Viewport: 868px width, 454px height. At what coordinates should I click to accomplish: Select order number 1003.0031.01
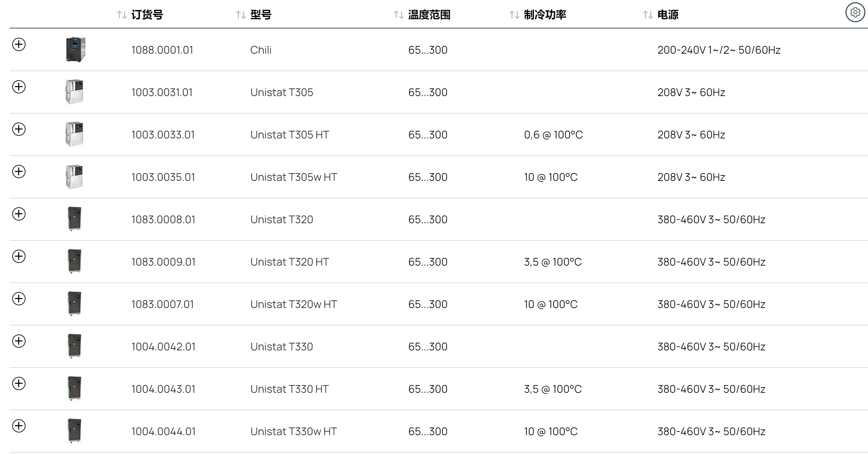pyautogui.click(x=162, y=92)
